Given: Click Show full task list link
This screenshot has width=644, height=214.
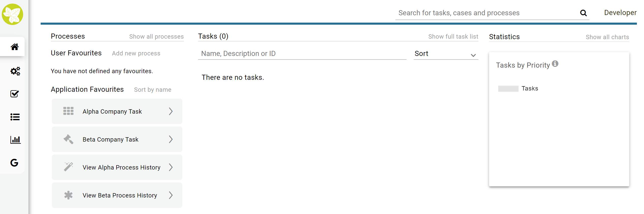Looking at the screenshot, I should (x=453, y=37).
